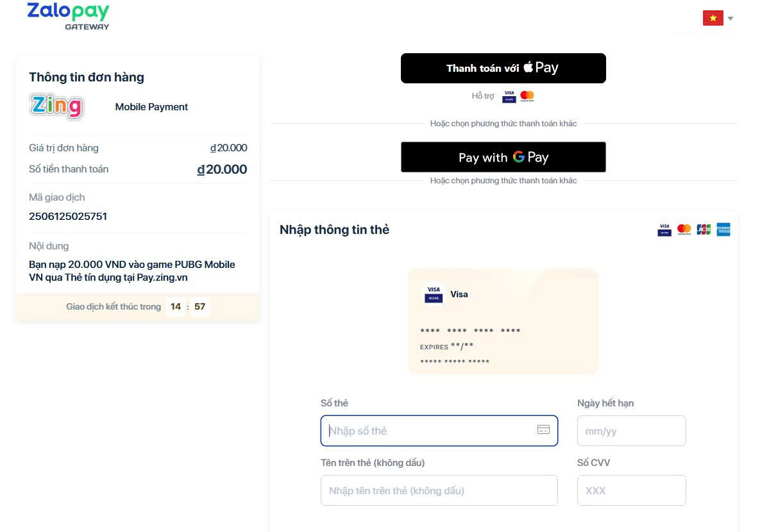Click the transaction code 2506125025751

pos(68,216)
